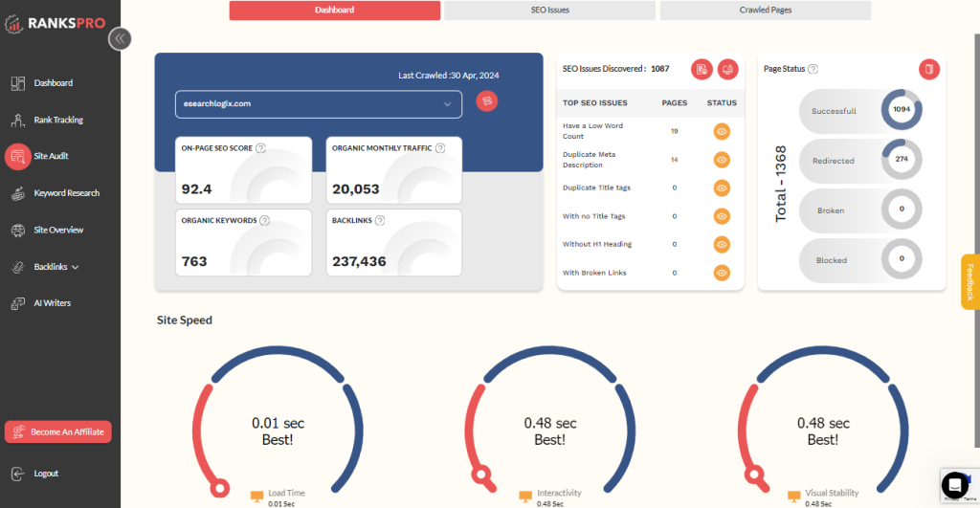980x508 pixels.
Task: Click the red Site Audit icon
Action: pyautogui.click(x=17, y=156)
